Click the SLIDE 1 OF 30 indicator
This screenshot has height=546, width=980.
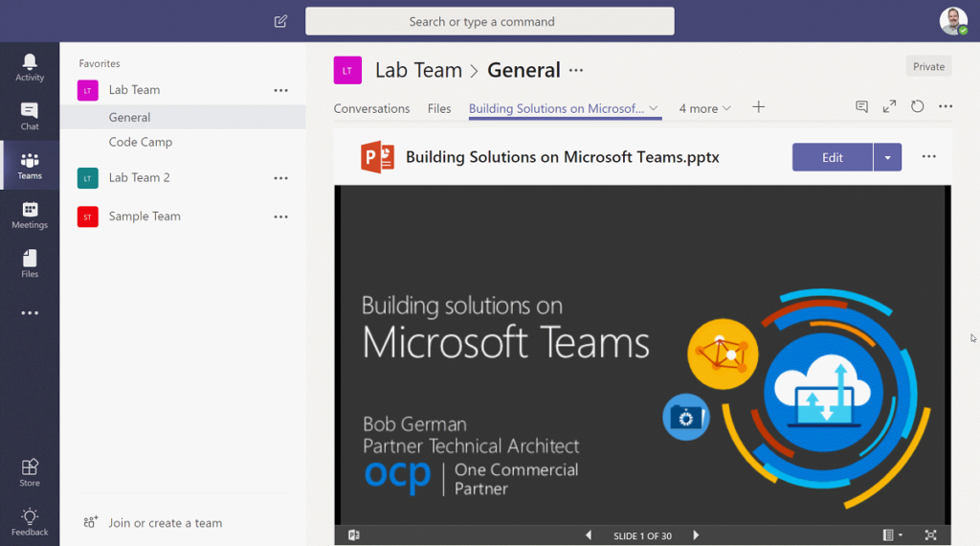click(642, 536)
